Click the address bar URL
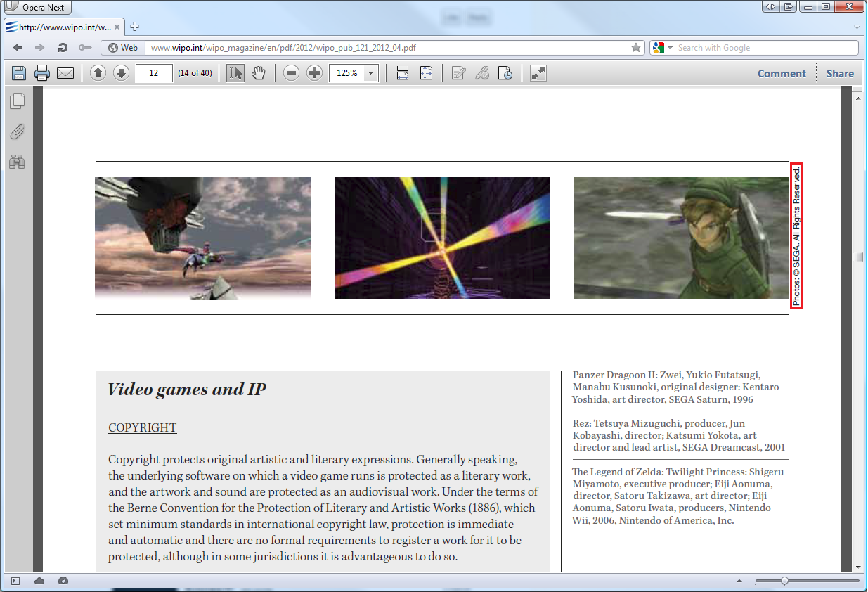This screenshot has height=592, width=868. 388,48
